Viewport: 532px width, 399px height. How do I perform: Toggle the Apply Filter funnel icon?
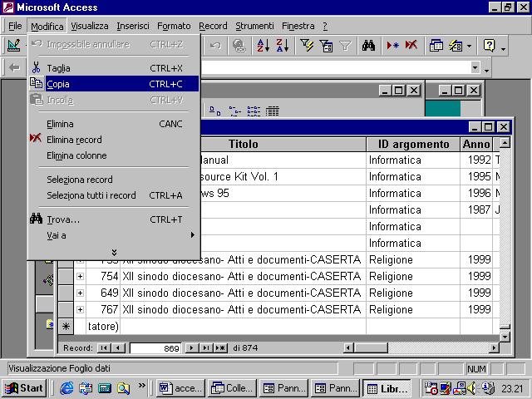345,46
